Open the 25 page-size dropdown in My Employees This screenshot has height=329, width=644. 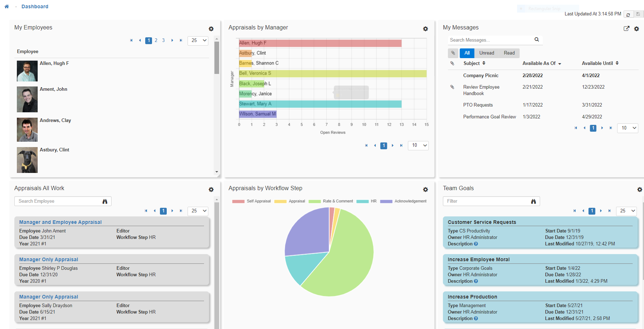coord(198,41)
